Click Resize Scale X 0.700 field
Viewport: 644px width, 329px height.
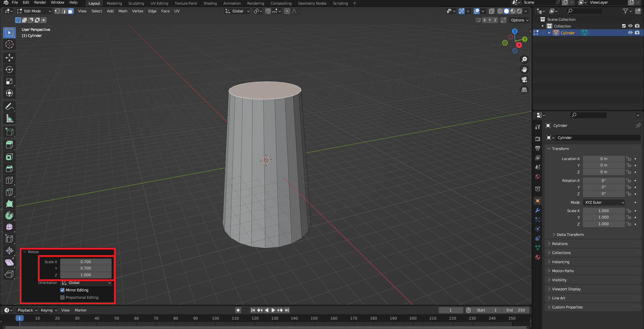pyautogui.click(x=86, y=262)
